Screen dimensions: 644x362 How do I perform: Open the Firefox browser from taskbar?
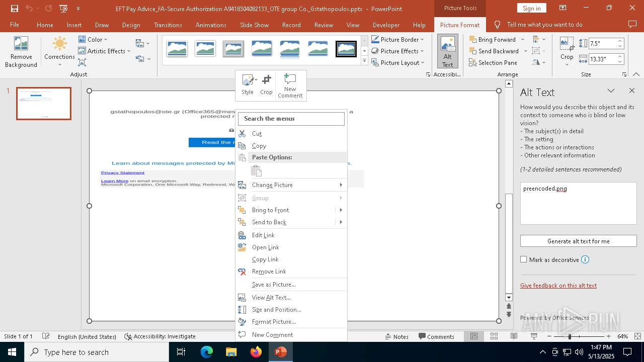[x=256, y=352]
